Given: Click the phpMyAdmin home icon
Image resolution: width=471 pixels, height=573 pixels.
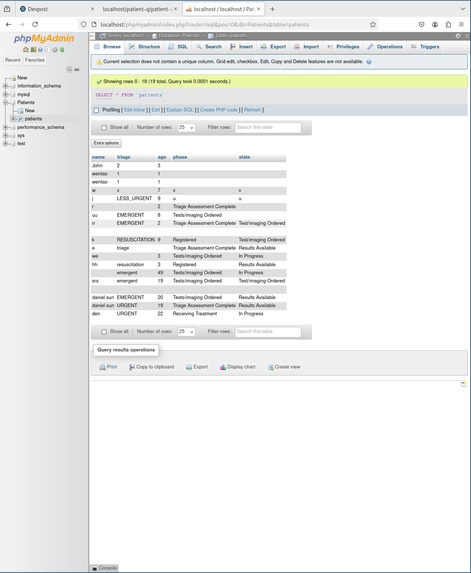Looking at the screenshot, I should point(26,49).
